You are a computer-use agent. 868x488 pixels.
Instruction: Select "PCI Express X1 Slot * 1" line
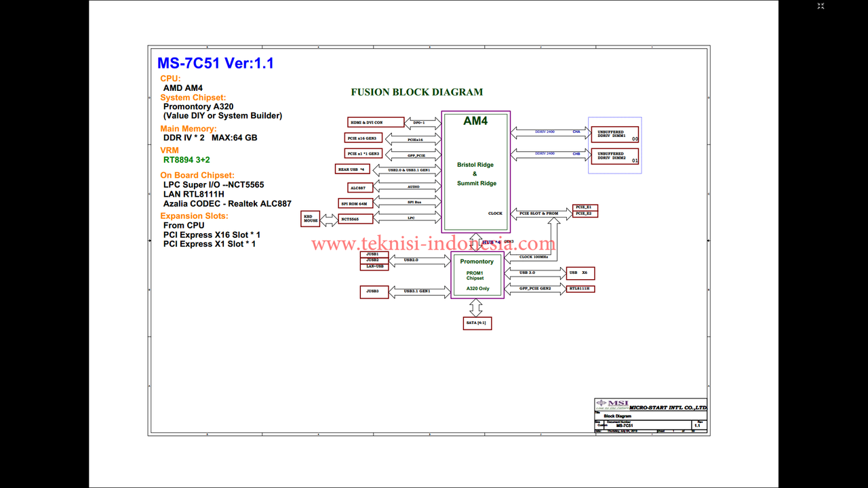point(210,244)
